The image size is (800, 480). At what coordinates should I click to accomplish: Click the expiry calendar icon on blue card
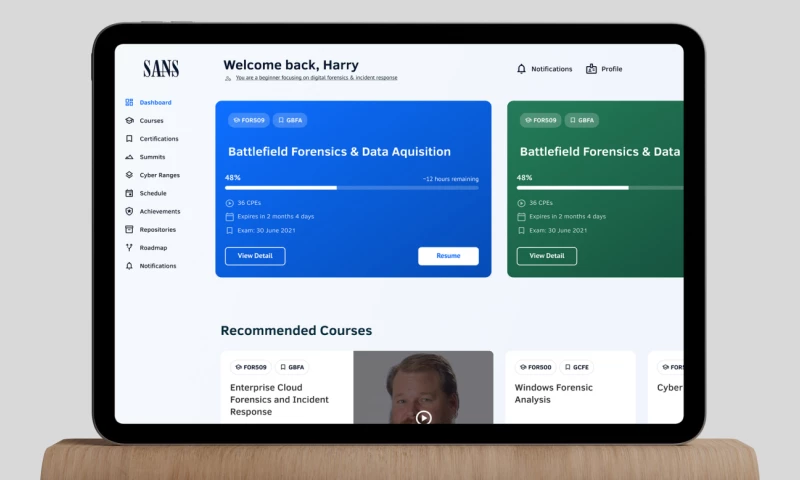click(230, 217)
